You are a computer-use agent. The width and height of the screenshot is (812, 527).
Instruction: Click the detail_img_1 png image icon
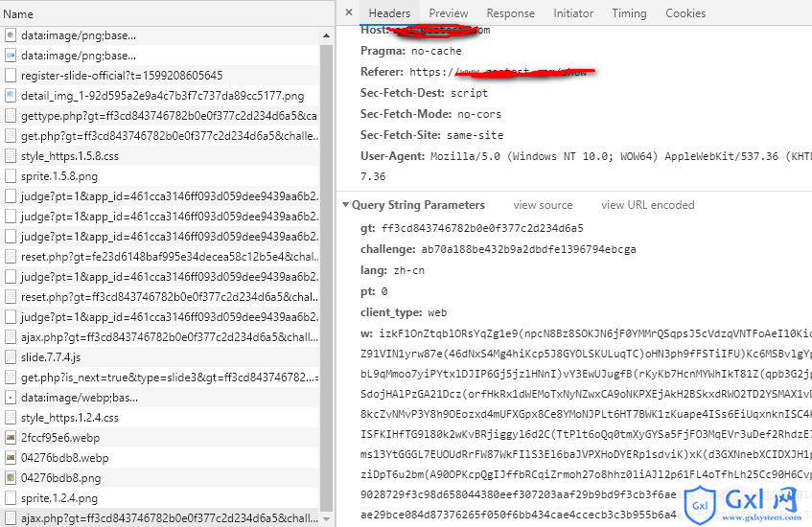(10, 95)
